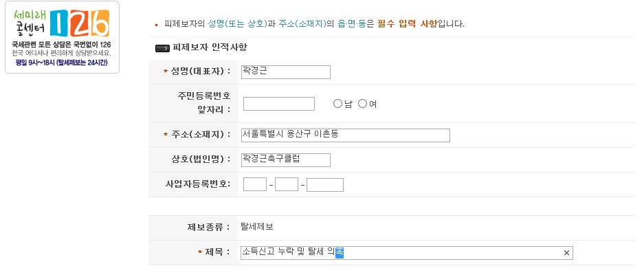
Task: Click the 피제보자 인적사항 section heading
Action: click(x=210, y=48)
